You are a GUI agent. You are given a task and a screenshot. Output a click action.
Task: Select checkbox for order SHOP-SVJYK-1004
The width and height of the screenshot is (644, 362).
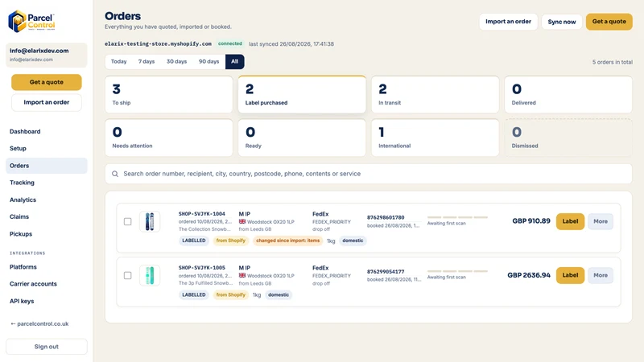tap(128, 222)
